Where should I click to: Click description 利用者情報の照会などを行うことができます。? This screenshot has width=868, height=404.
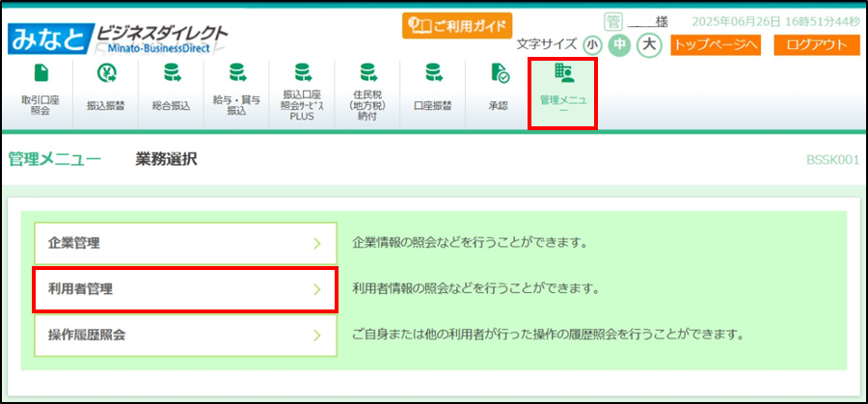point(476,289)
